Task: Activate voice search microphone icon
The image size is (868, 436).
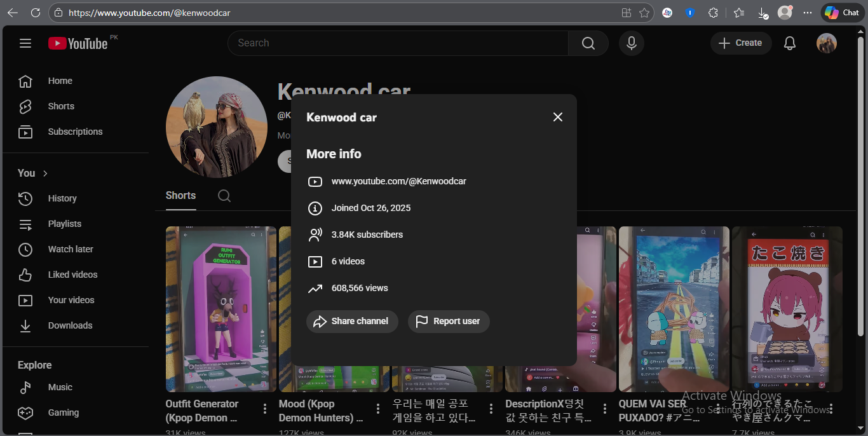Action: pos(632,43)
